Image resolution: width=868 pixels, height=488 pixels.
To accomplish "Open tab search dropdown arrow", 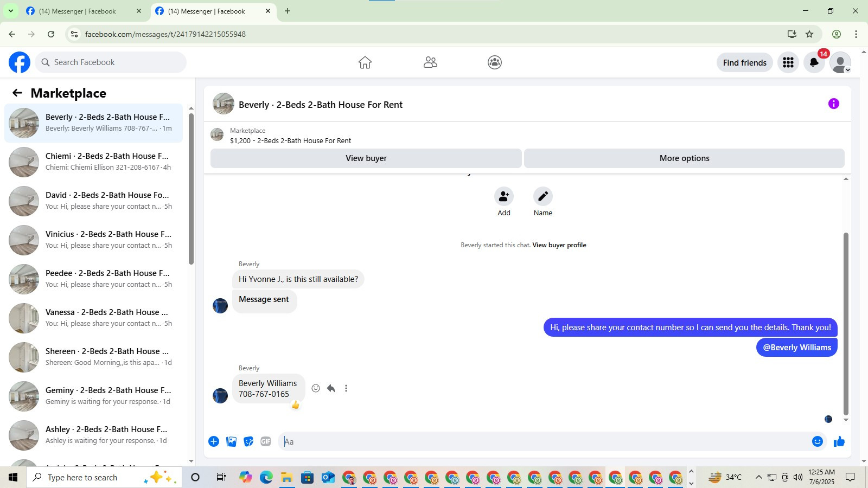I will [x=10, y=11].
